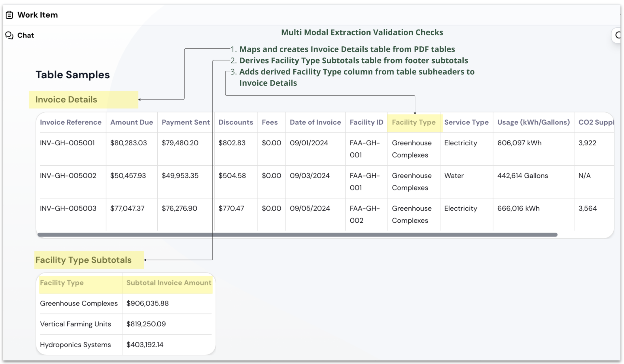Open the Chat section
The width and height of the screenshot is (624, 364).
point(26,35)
